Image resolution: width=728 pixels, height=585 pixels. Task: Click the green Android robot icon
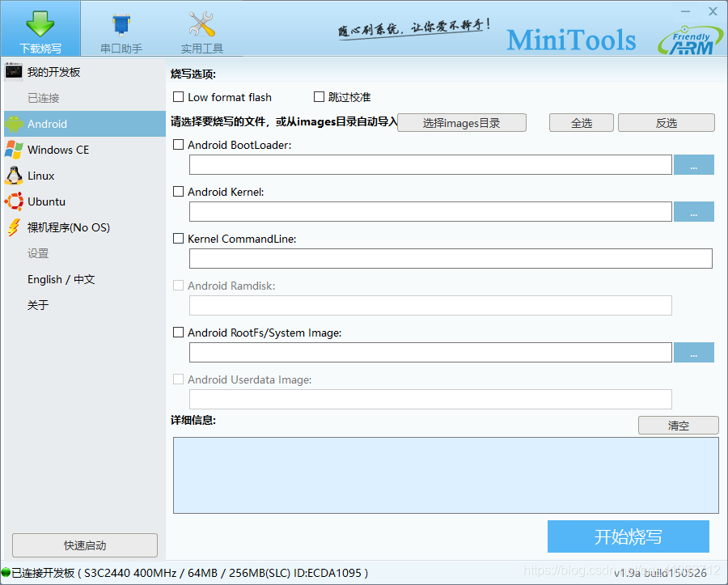[x=14, y=124]
